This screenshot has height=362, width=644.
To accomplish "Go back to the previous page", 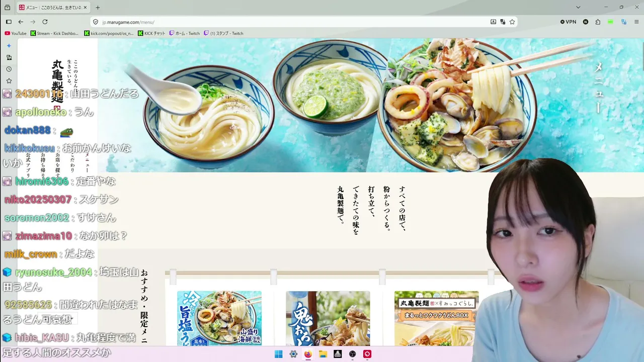I will click(x=21, y=22).
